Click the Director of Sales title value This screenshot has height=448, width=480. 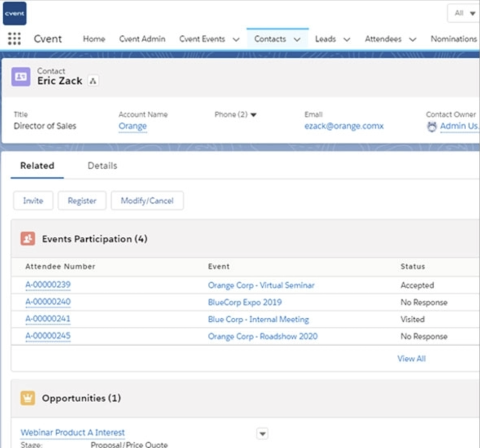[45, 126]
